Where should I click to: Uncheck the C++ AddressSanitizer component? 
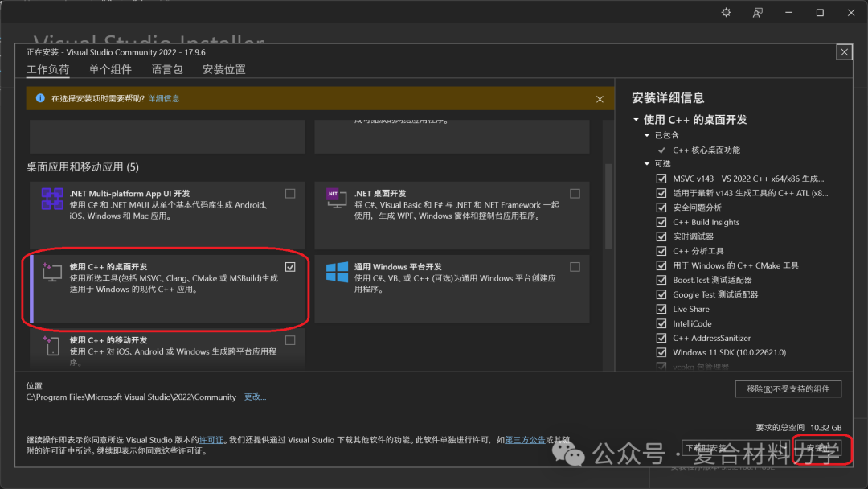point(661,338)
